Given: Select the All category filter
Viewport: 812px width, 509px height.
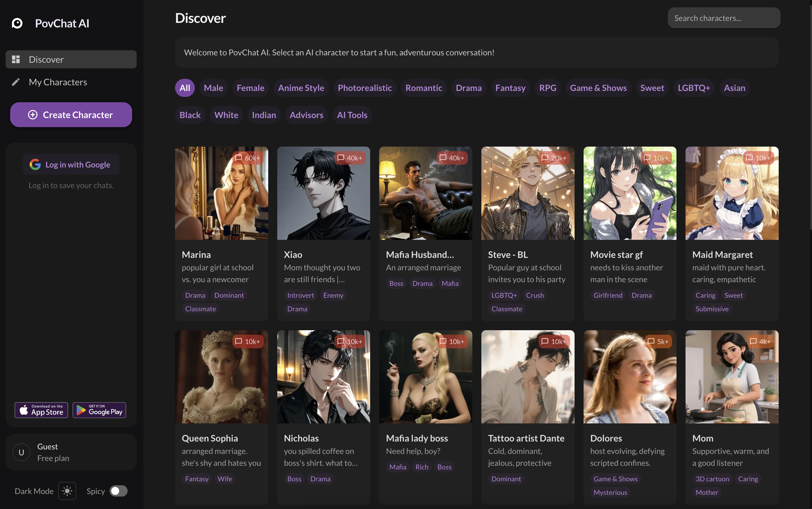Looking at the screenshot, I should 185,88.
